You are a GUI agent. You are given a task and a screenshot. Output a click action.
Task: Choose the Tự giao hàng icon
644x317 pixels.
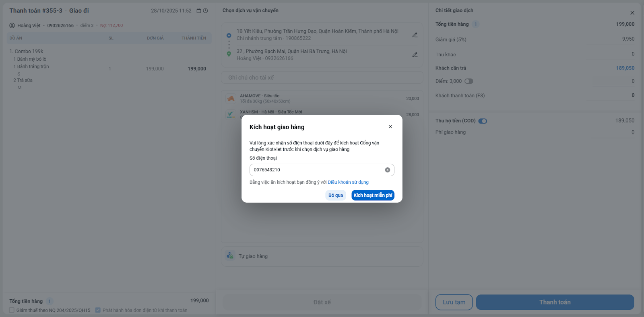[230, 256]
